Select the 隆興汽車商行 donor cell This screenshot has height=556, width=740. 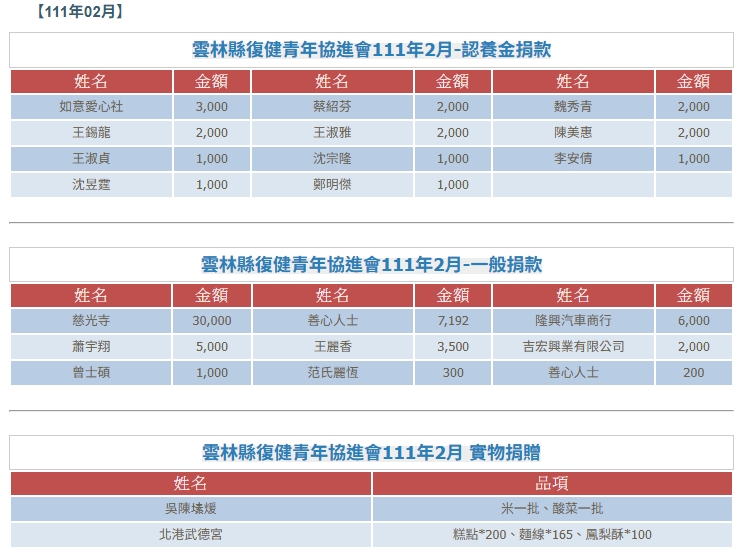[x=573, y=321]
